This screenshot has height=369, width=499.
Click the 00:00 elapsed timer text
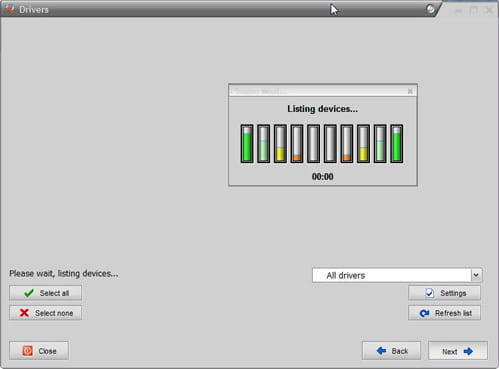click(322, 177)
